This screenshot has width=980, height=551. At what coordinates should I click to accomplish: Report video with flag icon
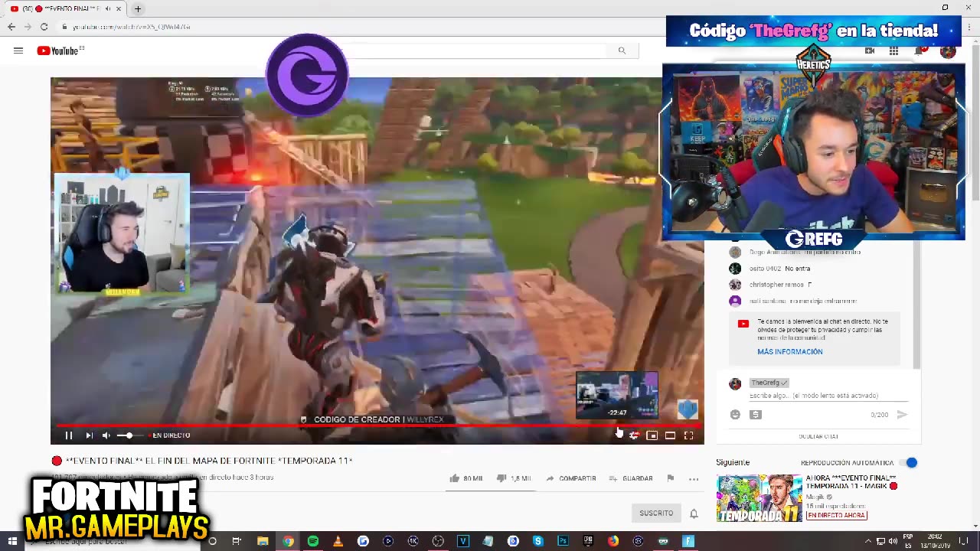point(671,478)
